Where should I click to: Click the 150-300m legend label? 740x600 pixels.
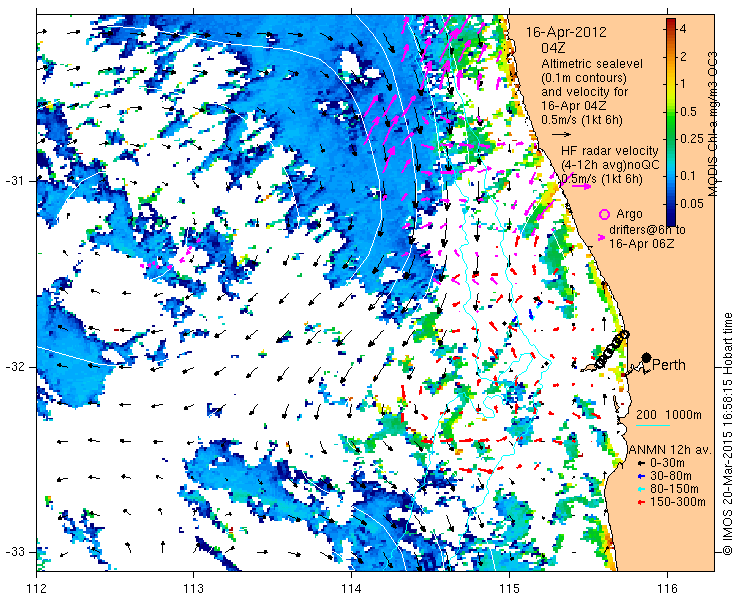678,502
